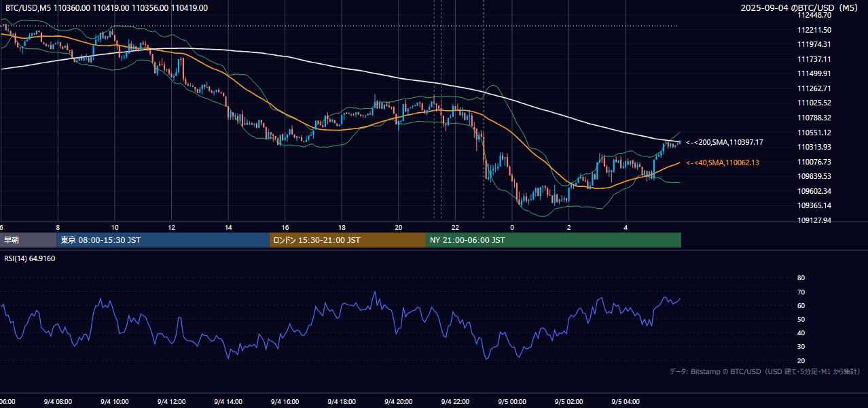Click the NY 21:00-06:00 JST session bar
The height and width of the screenshot is (408, 868).
click(x=554, y=240)
